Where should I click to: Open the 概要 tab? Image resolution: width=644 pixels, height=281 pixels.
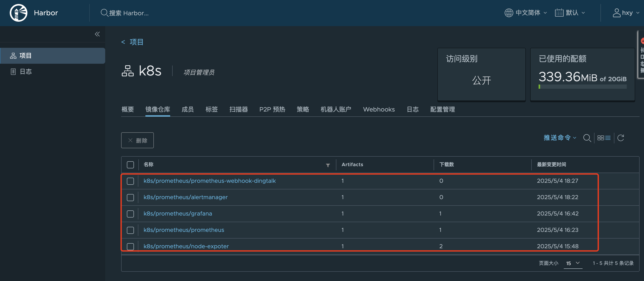128,109
